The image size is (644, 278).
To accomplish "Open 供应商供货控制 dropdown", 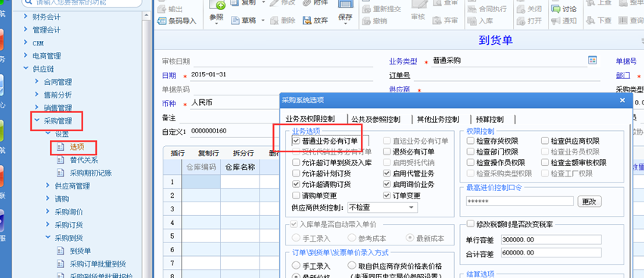I will click(x=382, y=208).
